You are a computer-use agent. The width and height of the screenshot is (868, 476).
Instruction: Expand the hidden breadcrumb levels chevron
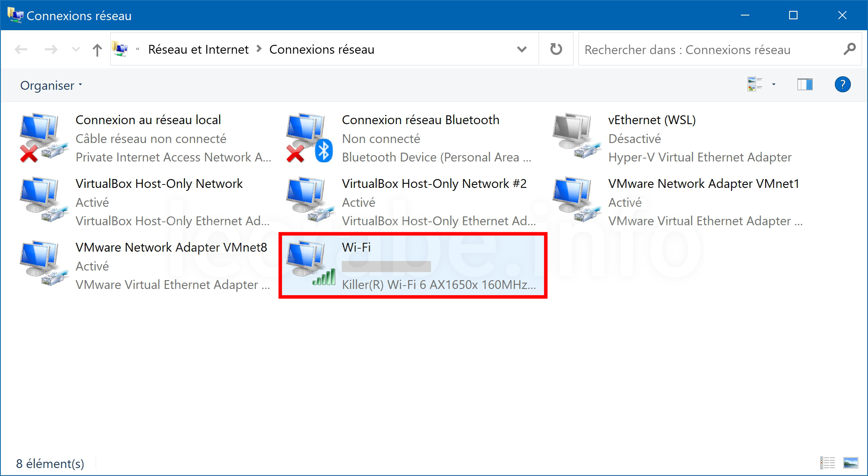point(138,49)
